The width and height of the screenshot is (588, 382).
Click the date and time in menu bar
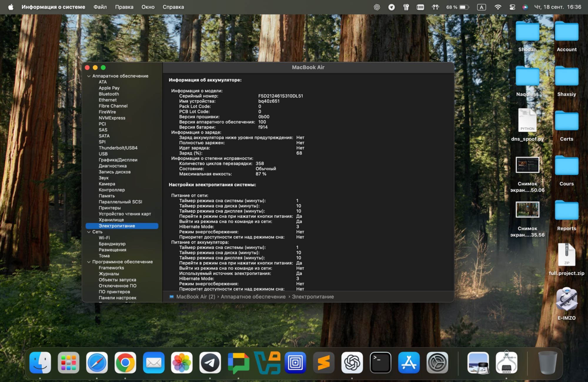coord(557,7)
